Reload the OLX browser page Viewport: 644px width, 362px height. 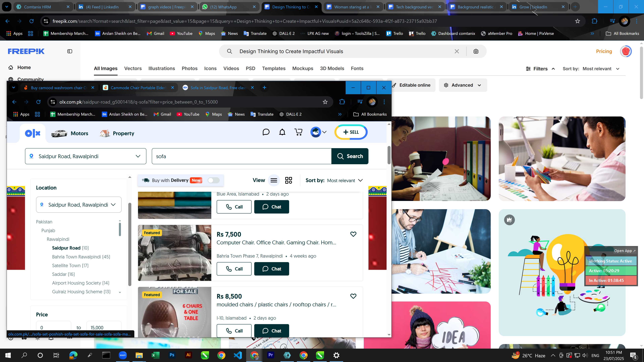point(38,102)
